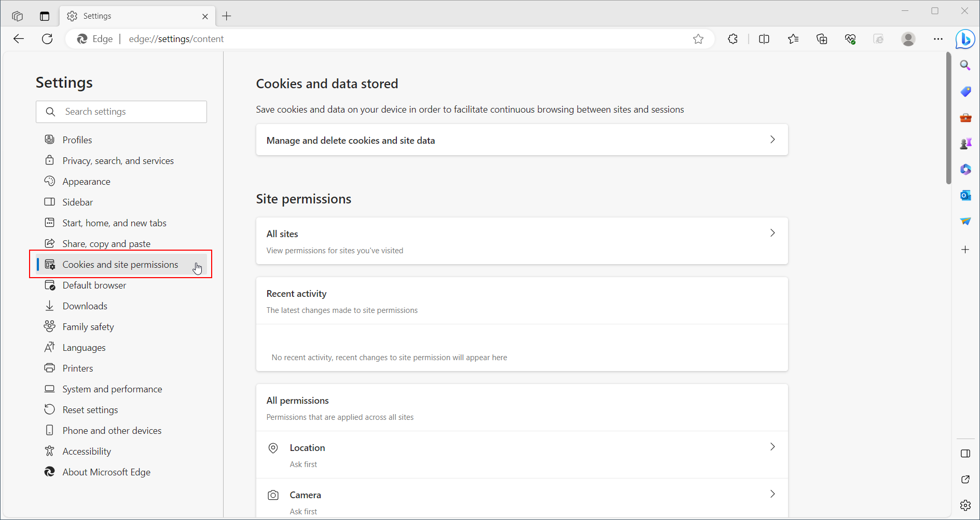The image size is (980, 520).
Task: Click the vertical page scrollbar
Action: pos(948,118)
